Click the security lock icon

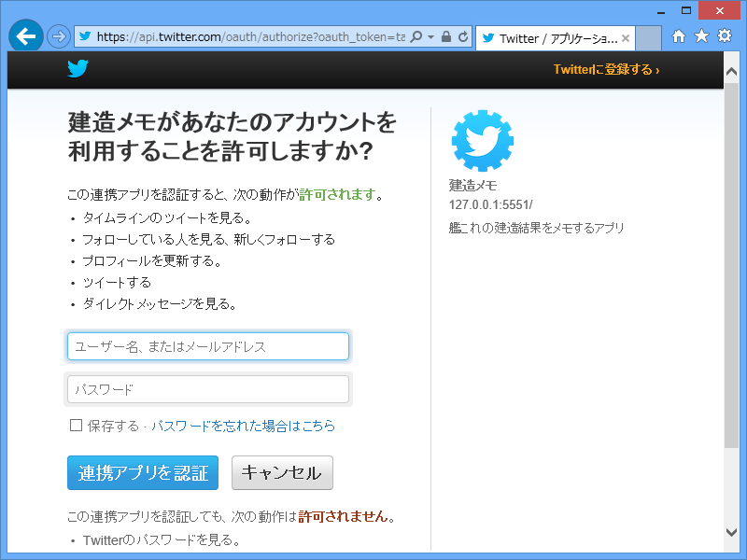click(x=446, y=36)
